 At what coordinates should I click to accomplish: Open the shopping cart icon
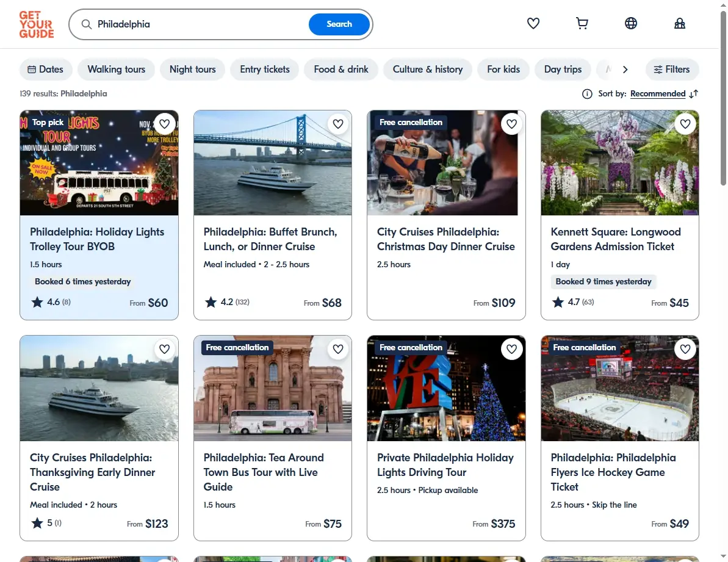click(582, 23)
